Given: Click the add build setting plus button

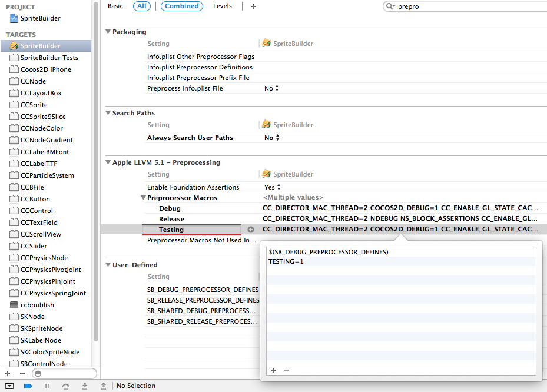Looking at the screenshot, I should [254, 6].
